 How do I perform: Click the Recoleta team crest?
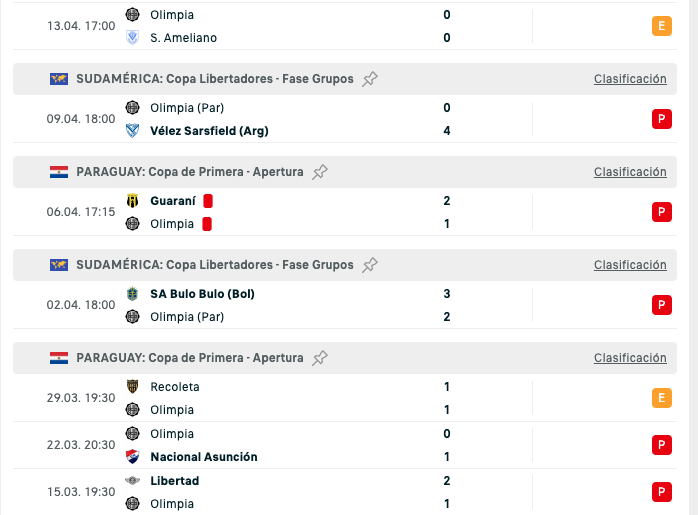(133, 386)
